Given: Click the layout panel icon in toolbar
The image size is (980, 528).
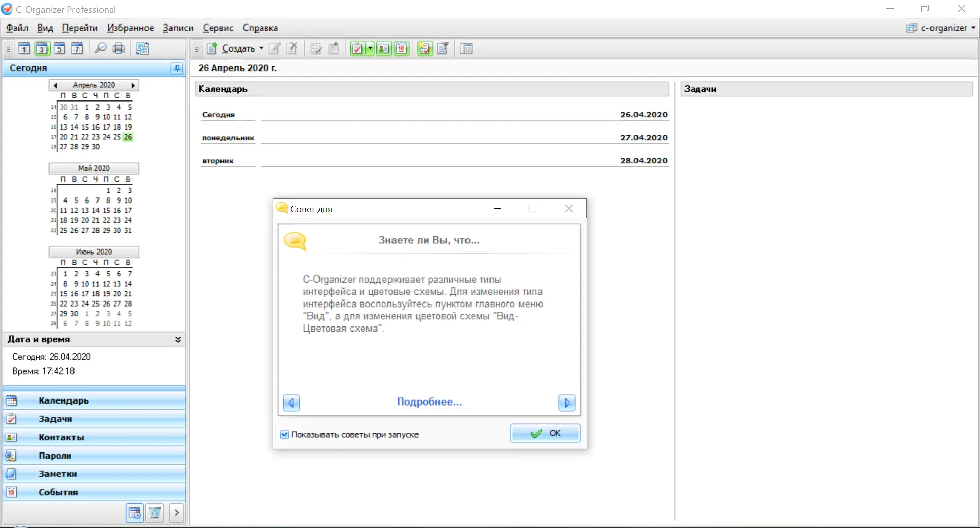Looking at the screenshot, I should [466, 48].
